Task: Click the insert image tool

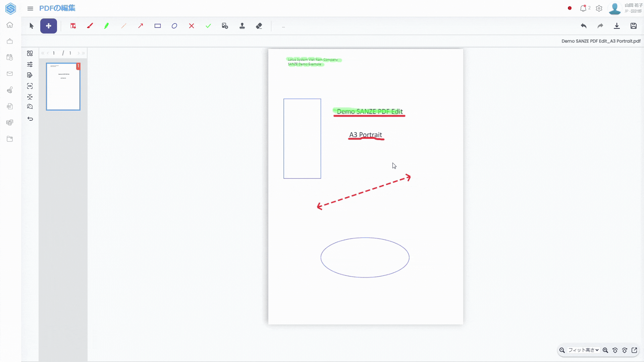Action: [x=225, y=26]
